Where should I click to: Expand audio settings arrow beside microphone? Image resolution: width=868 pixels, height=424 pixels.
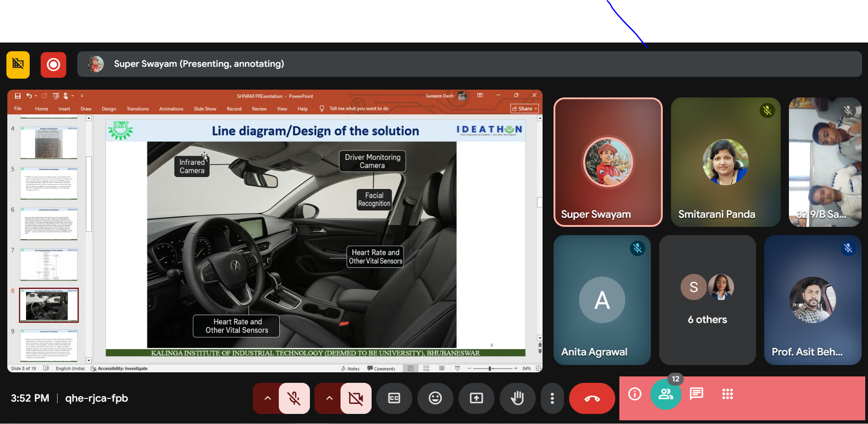coord(267,398)
